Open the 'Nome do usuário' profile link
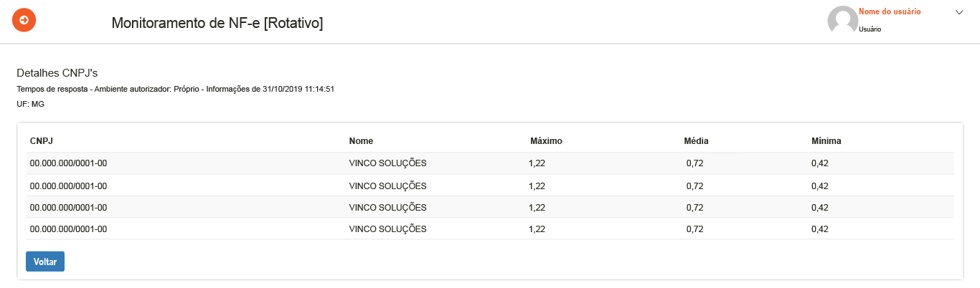This screenshot has width=980, height=288. pos(890,11)
